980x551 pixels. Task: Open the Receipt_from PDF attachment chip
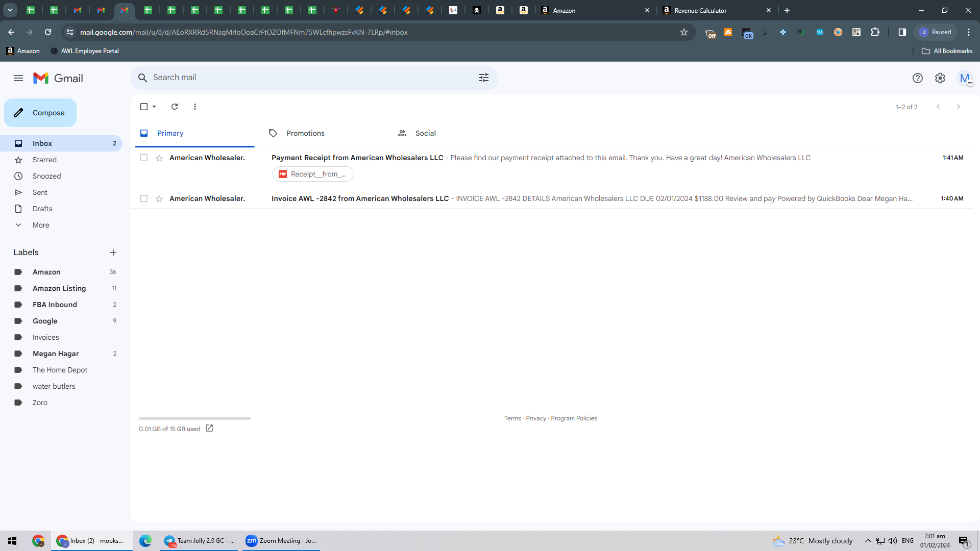click(x=313, y=174)
